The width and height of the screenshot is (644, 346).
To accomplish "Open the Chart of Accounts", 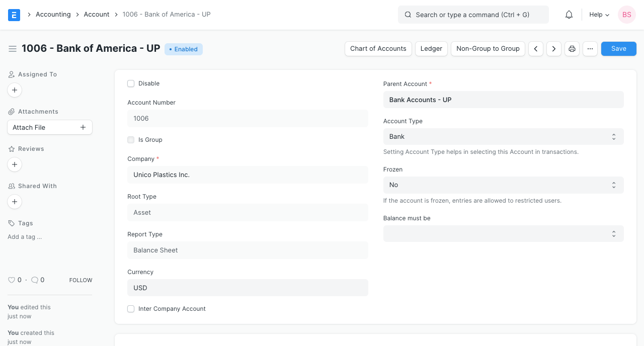I will coord(378,48).
